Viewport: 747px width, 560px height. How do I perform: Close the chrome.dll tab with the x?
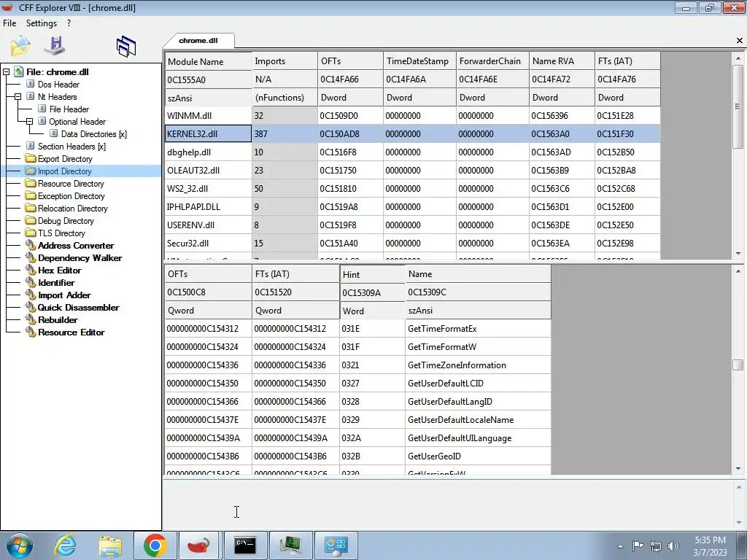[740, 41]
